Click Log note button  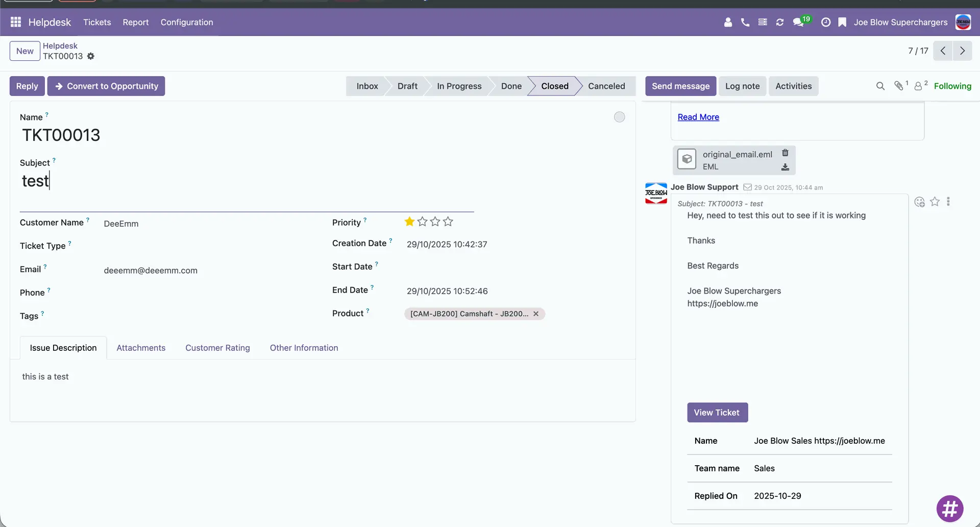pos(742,86)
